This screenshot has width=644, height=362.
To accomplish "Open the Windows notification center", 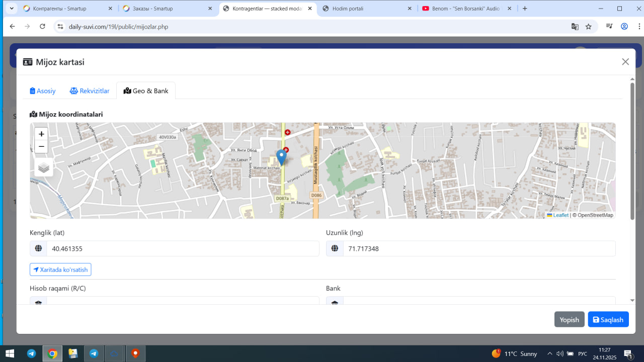I will click(628, 353).
